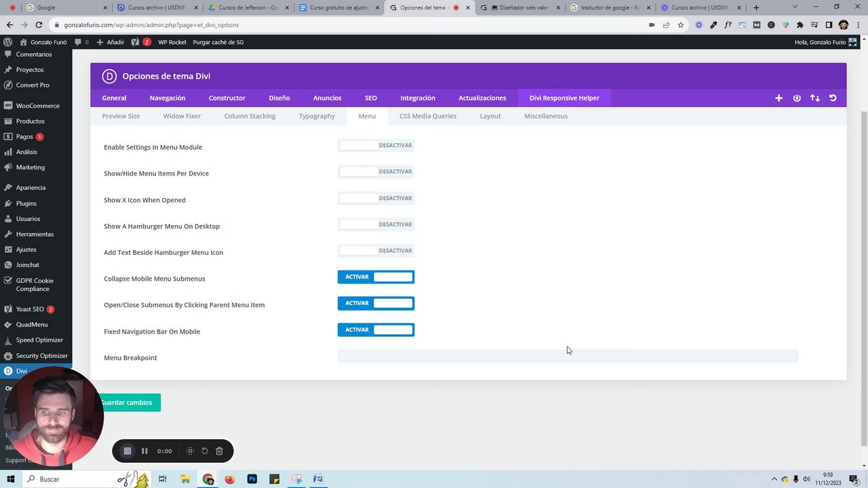Switch to the Navegación tab
This screenshot has width=868, height=488.
[x=167, y=98]
